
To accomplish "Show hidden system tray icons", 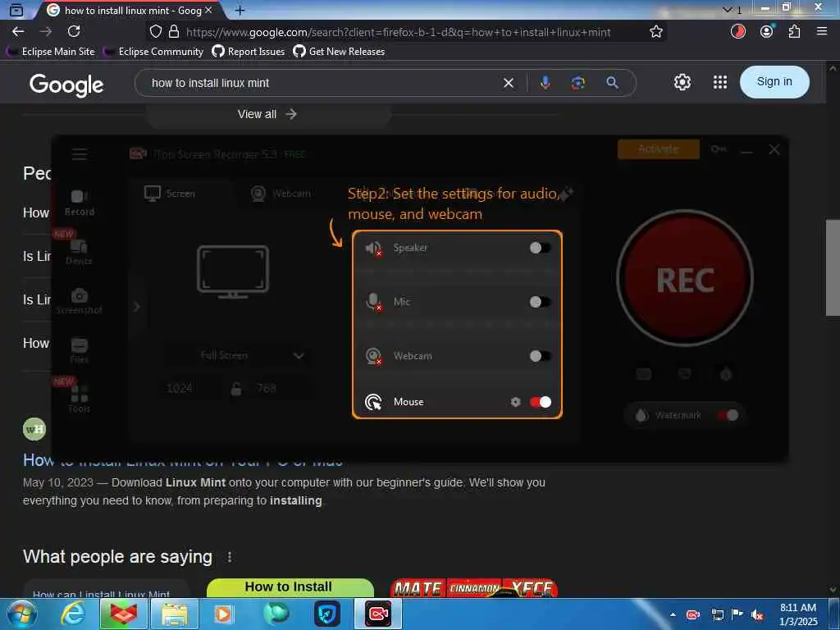I will 673,614.
